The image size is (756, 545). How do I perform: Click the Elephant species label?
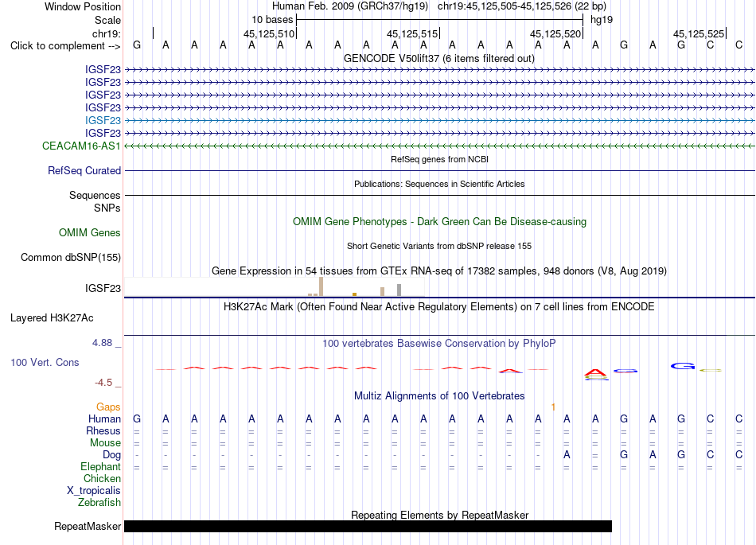(x=100, y=467)
